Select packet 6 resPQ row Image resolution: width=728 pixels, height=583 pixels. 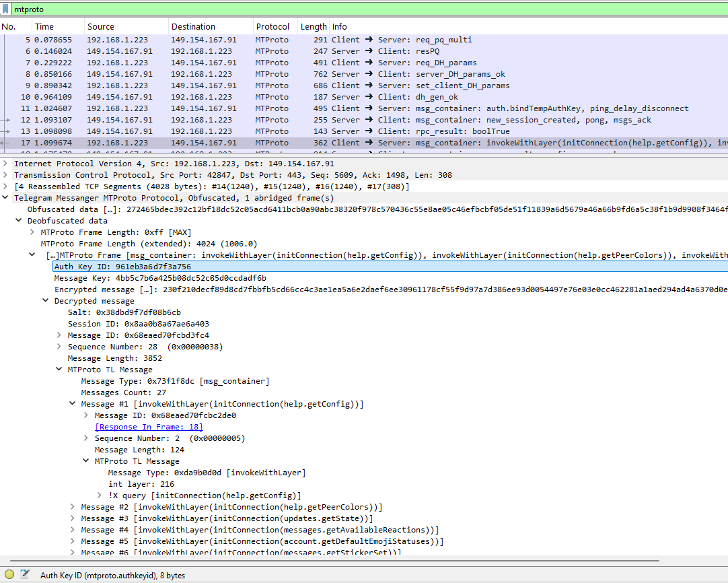(x=364, y=51)
